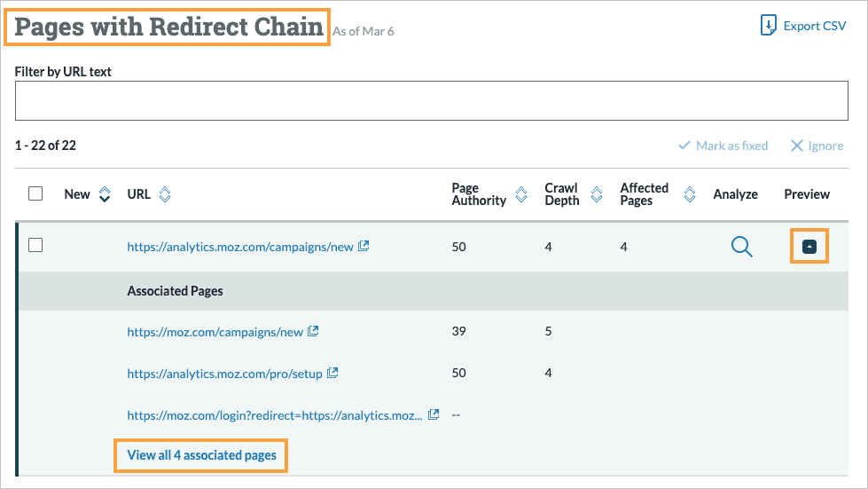Click the Mark as fixed checkmark

(x=684, y=146)
